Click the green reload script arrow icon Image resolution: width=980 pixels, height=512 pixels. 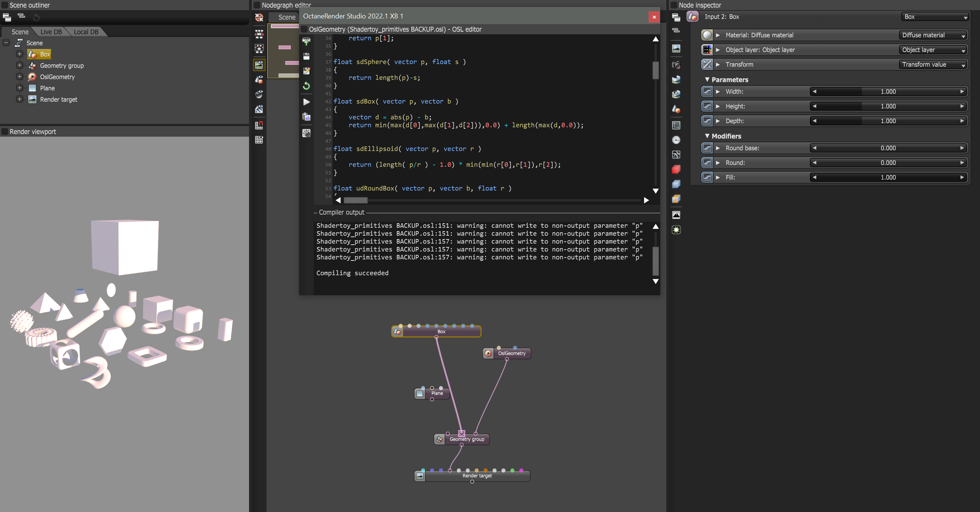(306, 86)
